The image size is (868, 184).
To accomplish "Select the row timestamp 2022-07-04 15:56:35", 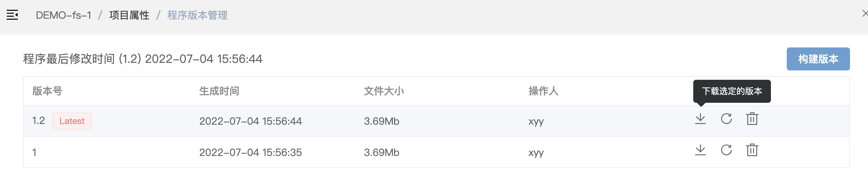I will click(x=251, y=152).
